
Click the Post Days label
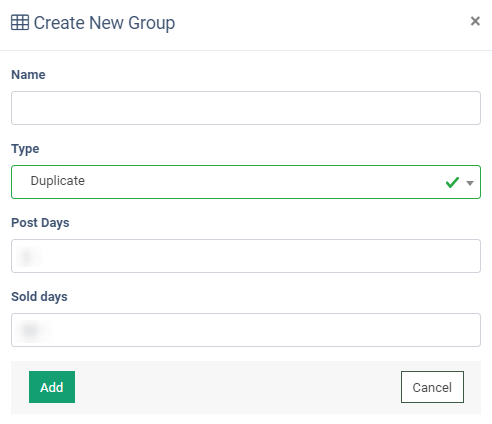tap(40, 223)
